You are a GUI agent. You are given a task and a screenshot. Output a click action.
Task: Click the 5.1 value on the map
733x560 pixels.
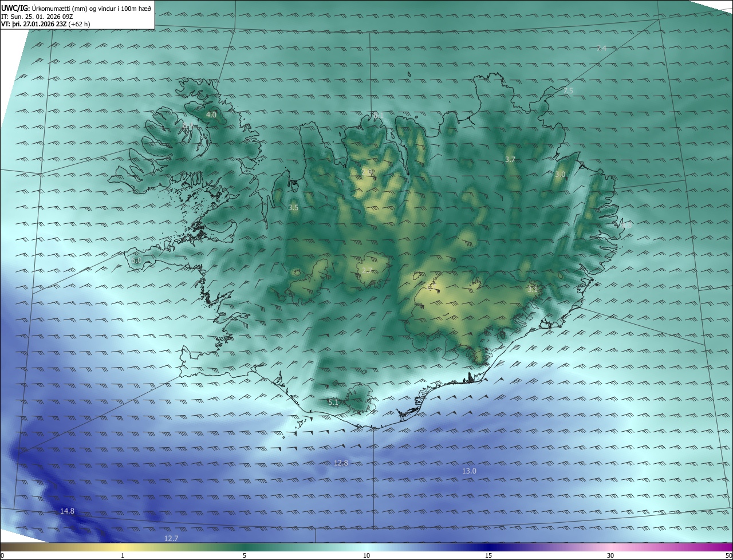click(x=333, y=403)
